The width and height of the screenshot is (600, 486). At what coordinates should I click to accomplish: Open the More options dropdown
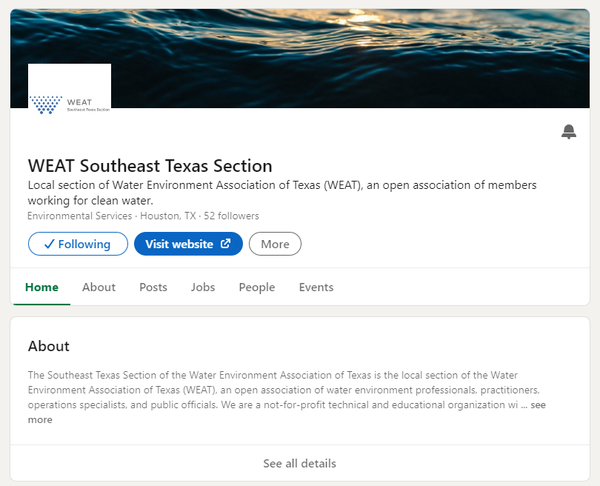(275, 244)
